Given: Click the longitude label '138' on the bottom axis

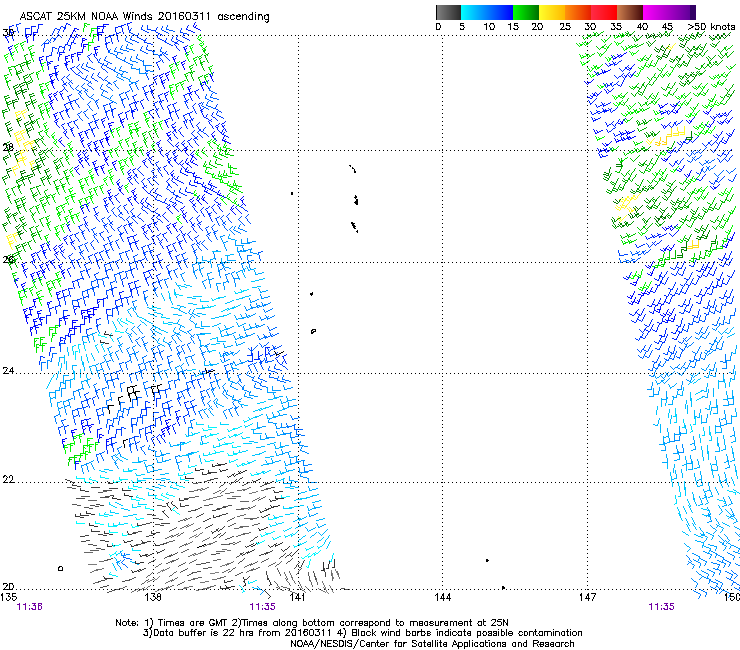Looking at the screenshot, I should coord(153,598).
